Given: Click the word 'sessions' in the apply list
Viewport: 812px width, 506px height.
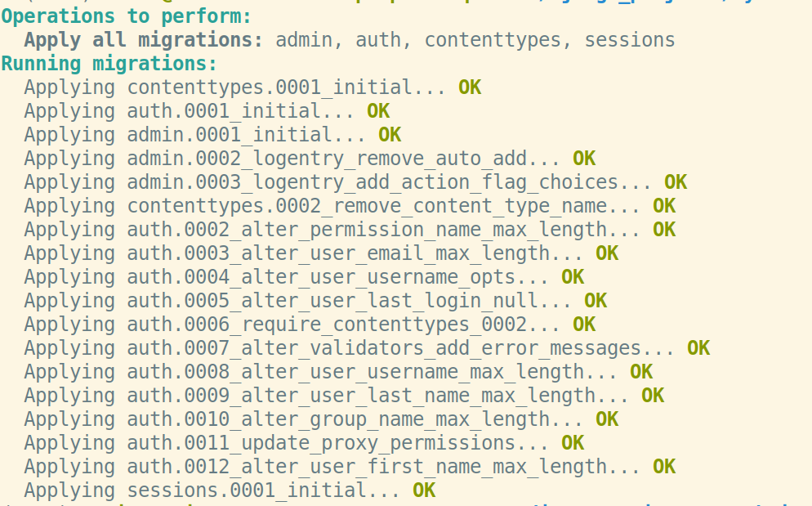Looking at the screenshot, I should click(x=630, y=40).
